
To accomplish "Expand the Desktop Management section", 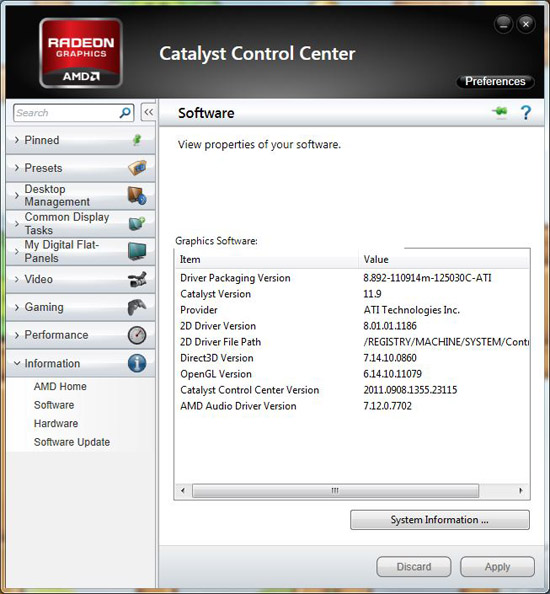I will (81, 195).
